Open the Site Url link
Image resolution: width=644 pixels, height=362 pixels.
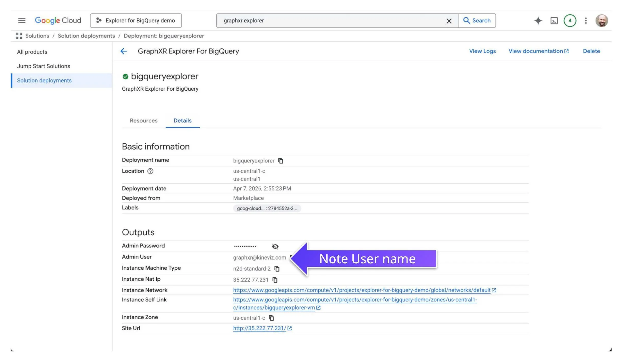tap(259, 328)
